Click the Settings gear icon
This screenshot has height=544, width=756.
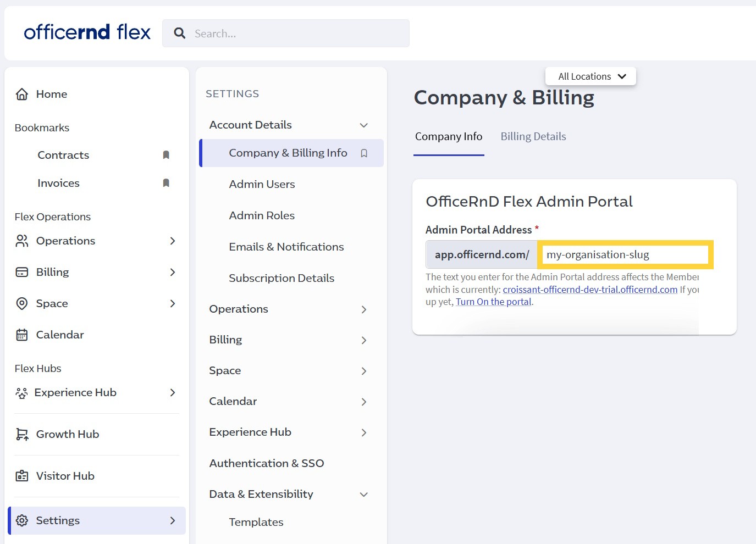pyautogui.click(x=21, y=520)
